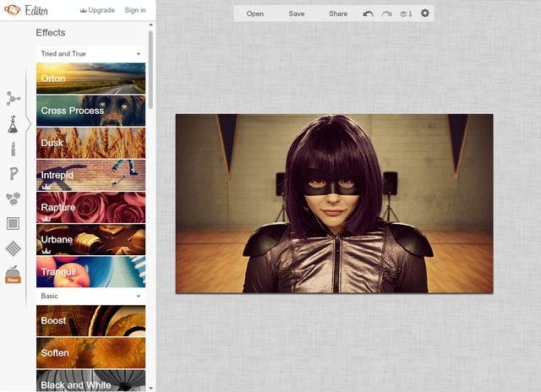The width and height of the screenshot is (541, 392).
Task: Click the Redo arrow in top toolbar
Action: click(x=387, y=14)
